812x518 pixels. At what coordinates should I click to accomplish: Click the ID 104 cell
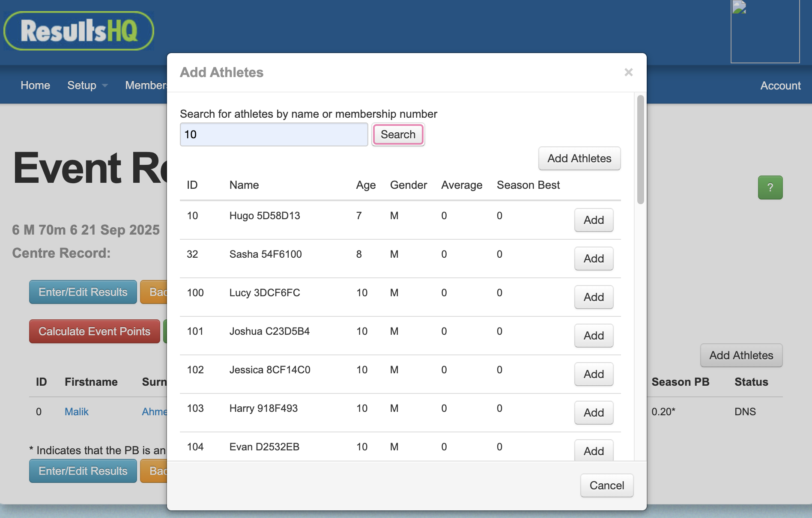point(195,447)
